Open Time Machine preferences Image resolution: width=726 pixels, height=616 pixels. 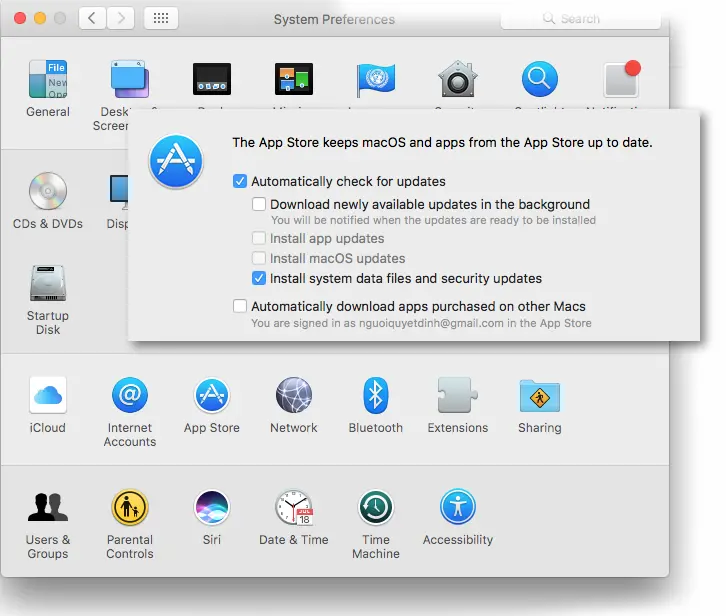pyautogui.click(x=375, y=509)
